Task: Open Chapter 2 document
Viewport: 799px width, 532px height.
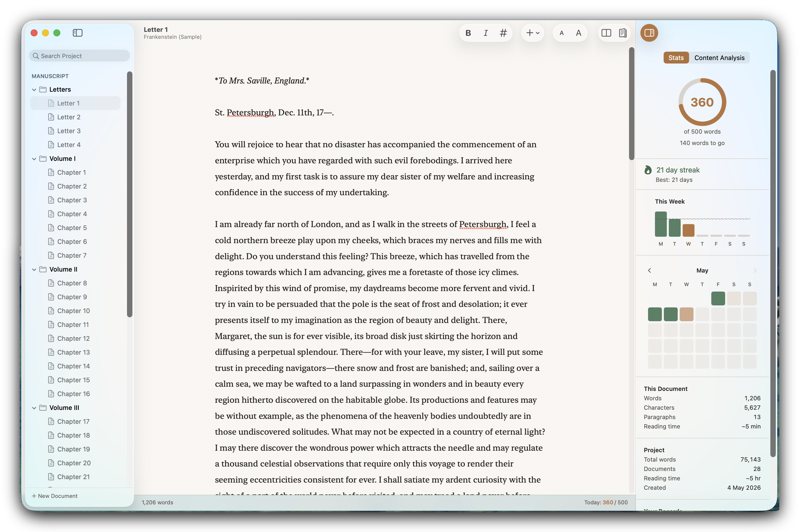Action: pos(75,186)
